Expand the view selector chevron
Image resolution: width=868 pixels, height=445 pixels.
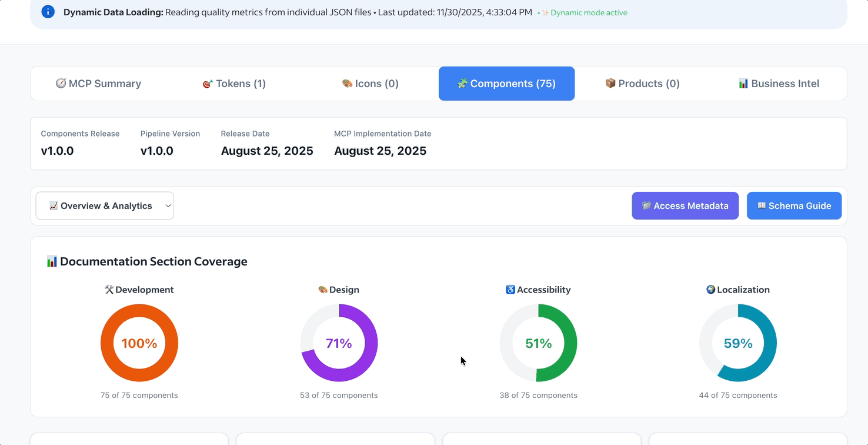(x=168, y=205)
